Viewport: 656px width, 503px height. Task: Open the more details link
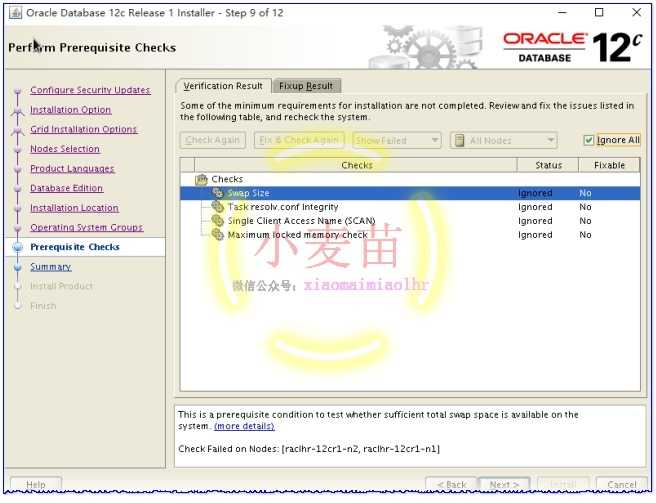(x=244, y=426)
